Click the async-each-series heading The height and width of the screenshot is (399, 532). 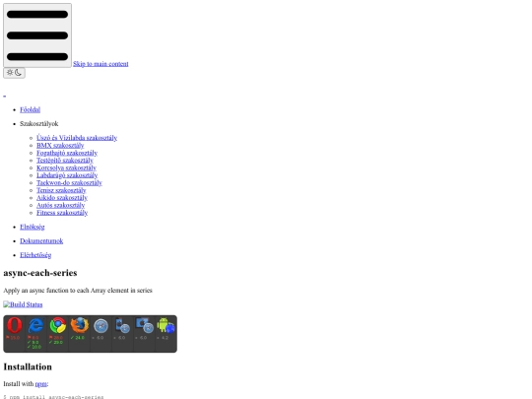point(40,273)
